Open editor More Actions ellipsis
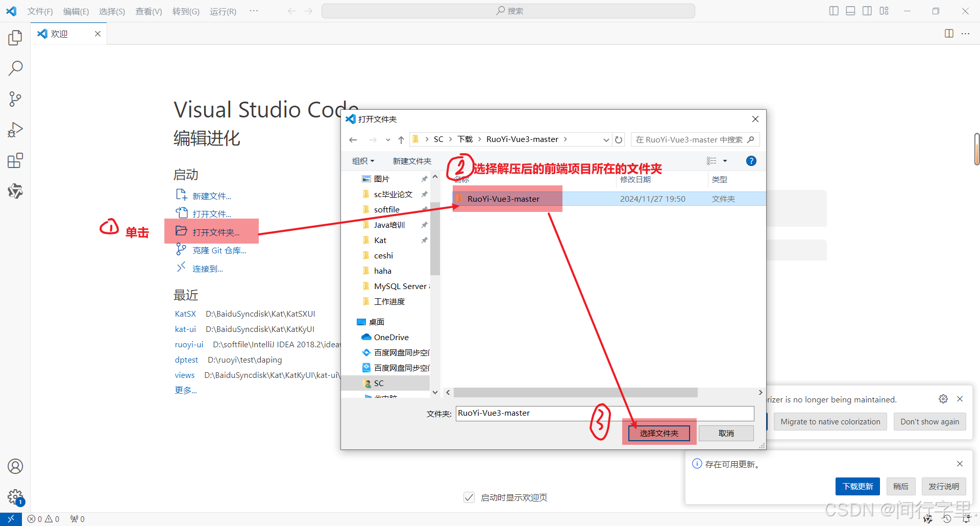Image resolution: width=980 pixels, height=526 pixels. pyautogui.click(x=965, y=34)
